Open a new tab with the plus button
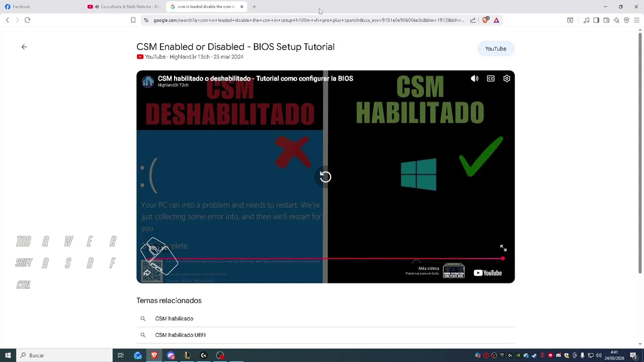The height and width of the screenshot is (362, 644). coord(254,7)
